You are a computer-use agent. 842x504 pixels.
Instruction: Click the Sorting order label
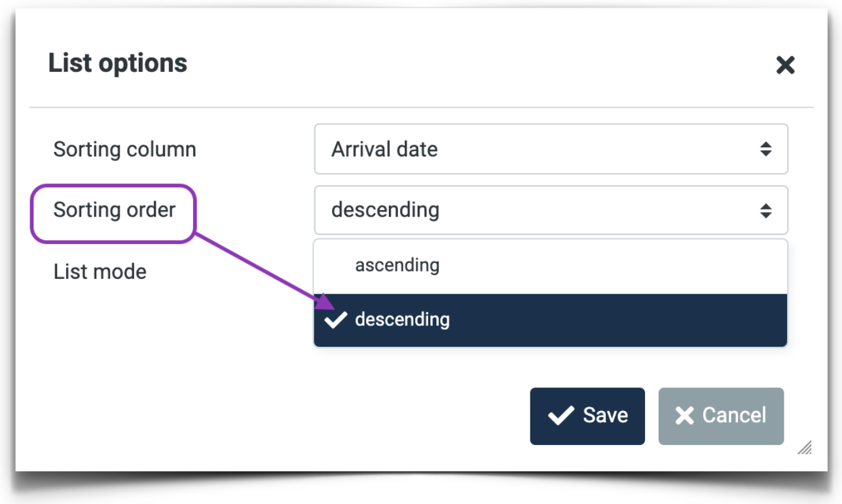pos(115,210)
